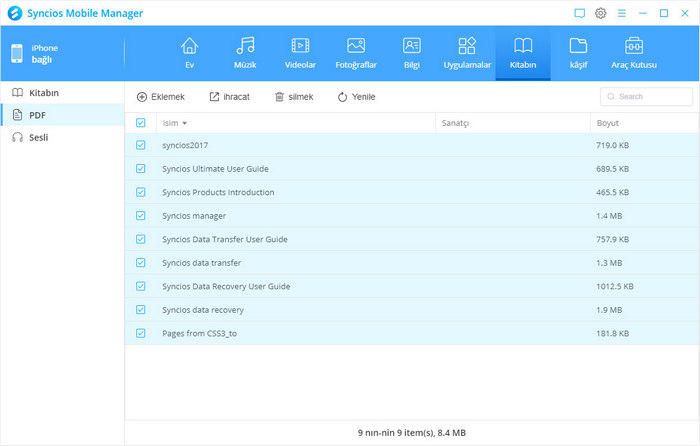700x446 pixels.
Task: Click the connected iPhone device icon
Action: (x=17, y=54)
